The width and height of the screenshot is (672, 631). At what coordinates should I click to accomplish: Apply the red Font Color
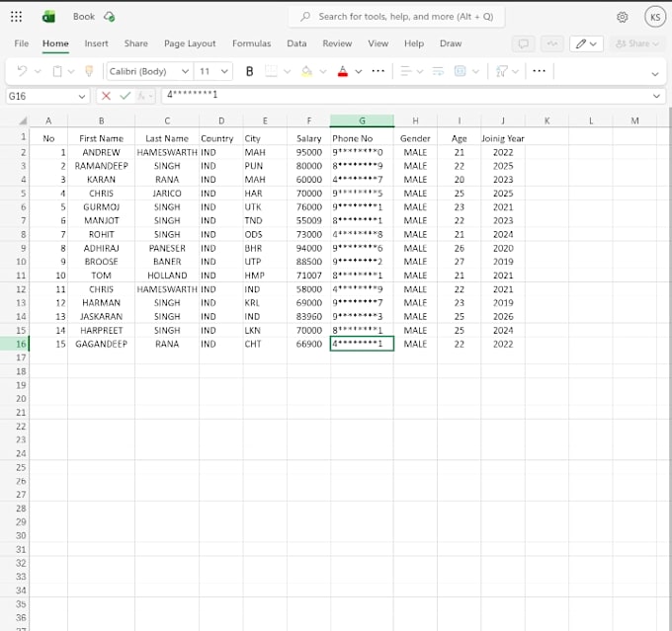(x=343, y=71)
